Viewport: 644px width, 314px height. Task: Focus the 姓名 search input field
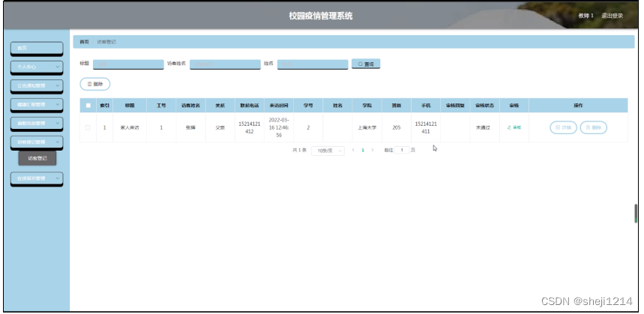point(313,64)
